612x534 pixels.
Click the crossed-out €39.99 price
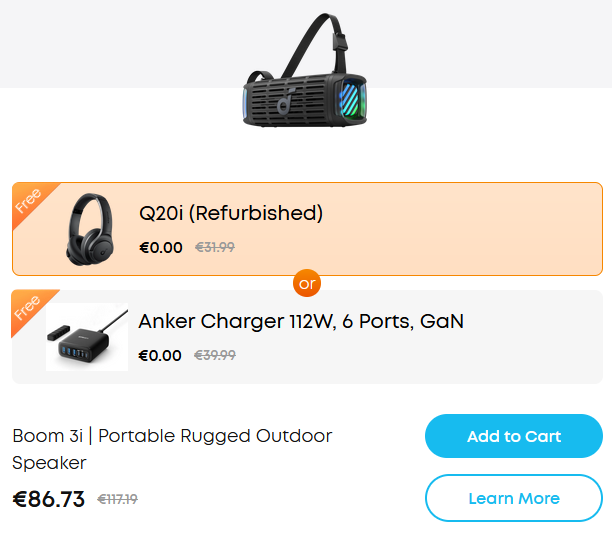(x=214, y=355)
